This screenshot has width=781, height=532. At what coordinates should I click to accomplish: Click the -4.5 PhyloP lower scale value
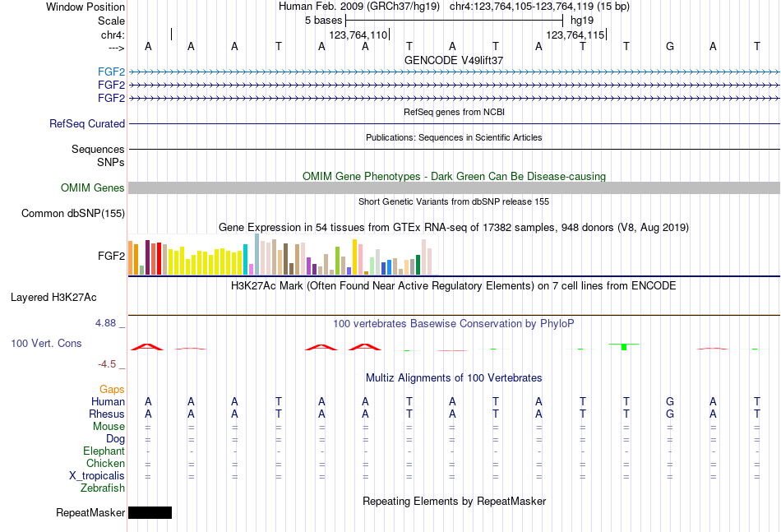(x=107, y=364)
